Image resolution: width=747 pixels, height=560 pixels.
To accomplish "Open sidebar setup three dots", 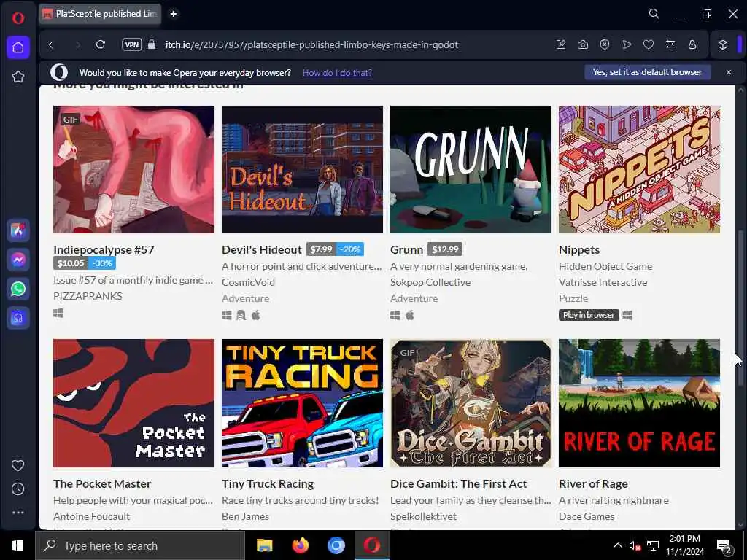I will (x=18, y=513).
